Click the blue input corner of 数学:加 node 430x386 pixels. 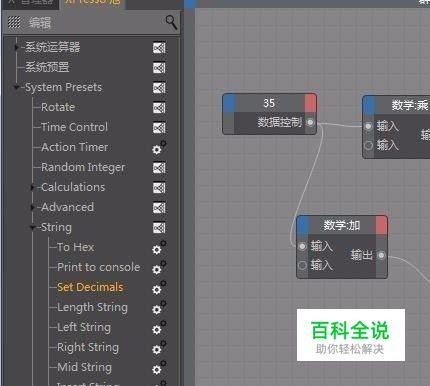click(x=303, y=225)
